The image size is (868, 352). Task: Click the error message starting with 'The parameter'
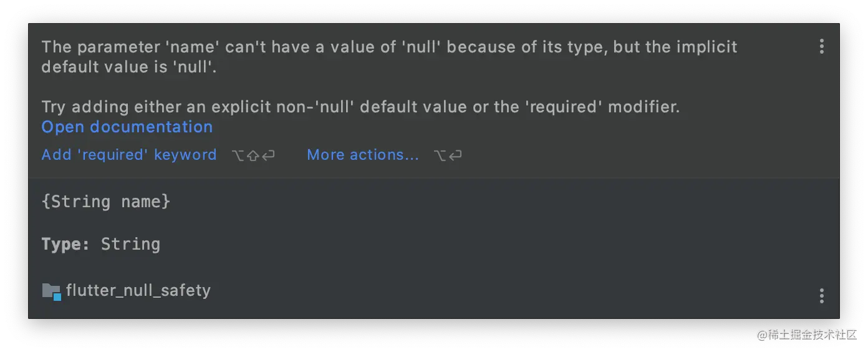point(390,57)
